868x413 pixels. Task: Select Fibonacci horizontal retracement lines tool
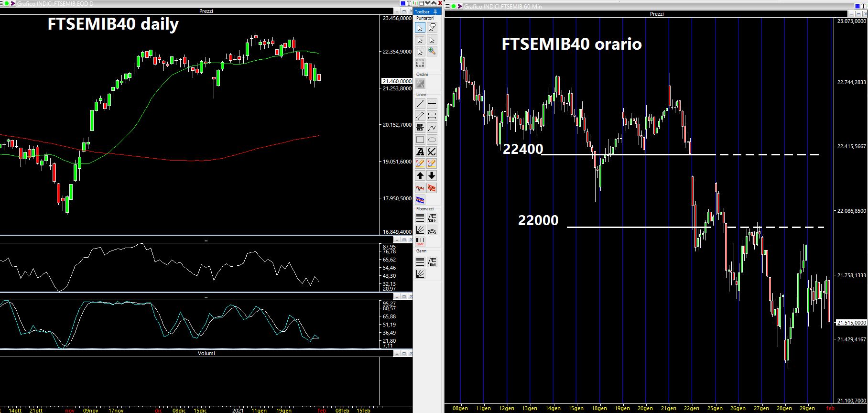point(420,218)
